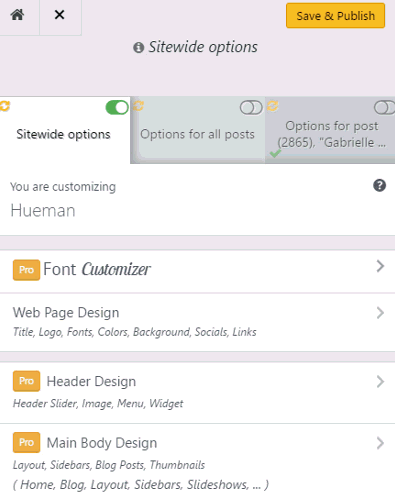Close the customizer with the X icon
This screenshot has height=496, width=395.
(59, 15)
